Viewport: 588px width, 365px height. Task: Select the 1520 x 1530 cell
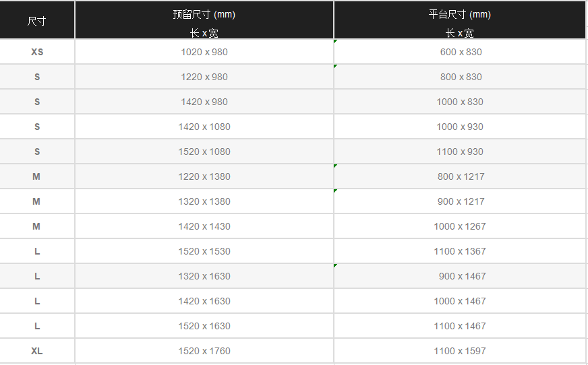[x=204, y=251]
